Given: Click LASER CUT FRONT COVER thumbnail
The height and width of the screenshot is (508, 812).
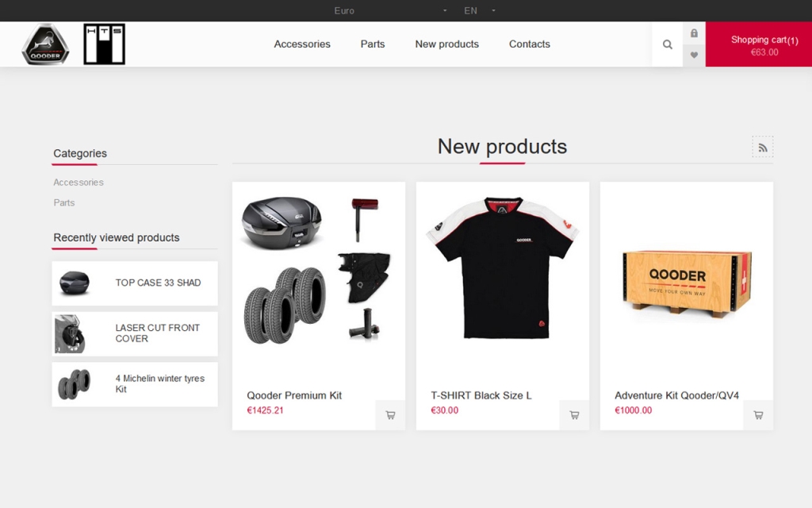Looking at the screenshot, I should point(70,334).
